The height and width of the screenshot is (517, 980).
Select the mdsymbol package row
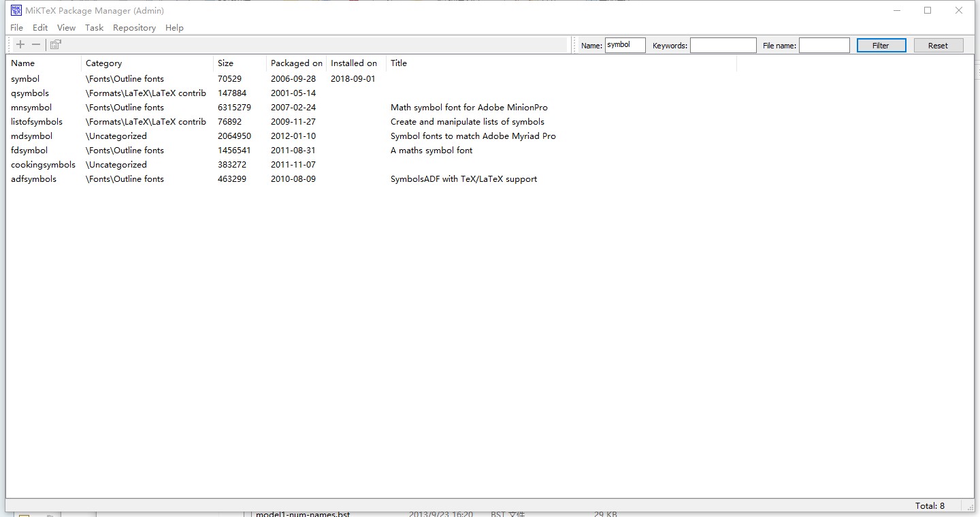[x=371, y=136]
